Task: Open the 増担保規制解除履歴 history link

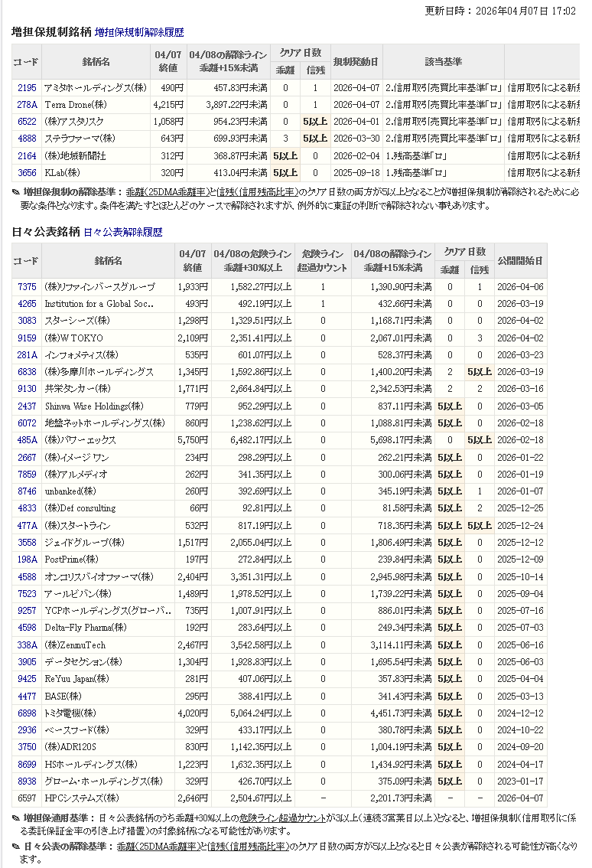Action: point(139,33)
